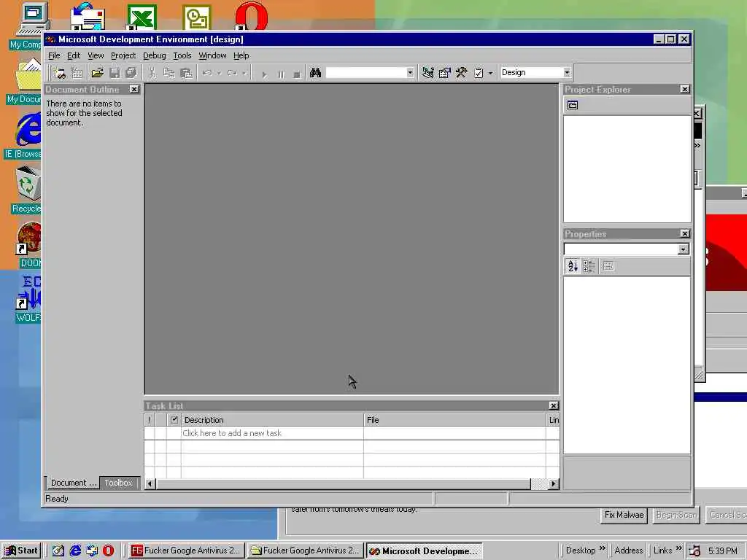Viewport: 747px width, 560px height.
Task: Open the File menu
Action: 54,55
